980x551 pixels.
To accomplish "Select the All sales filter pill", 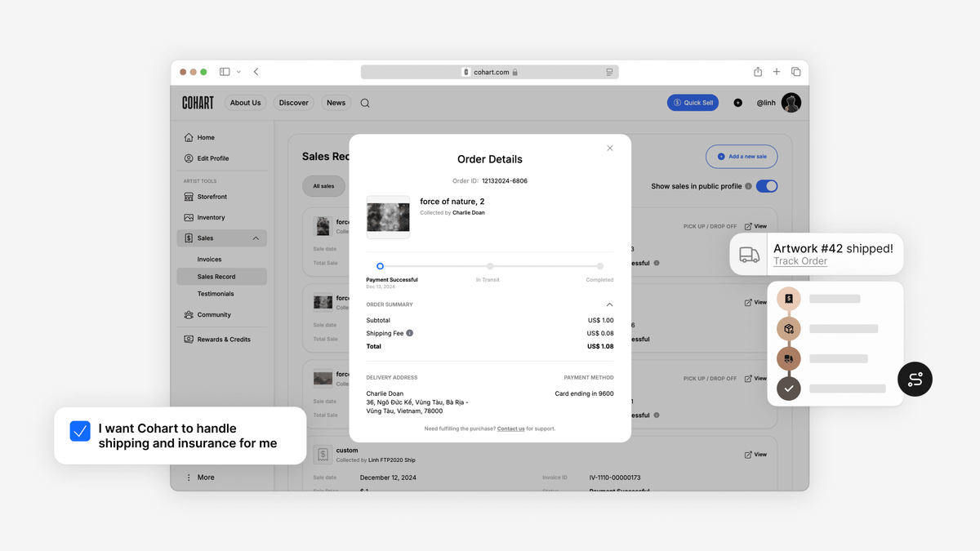I will (x=323, y=186).
